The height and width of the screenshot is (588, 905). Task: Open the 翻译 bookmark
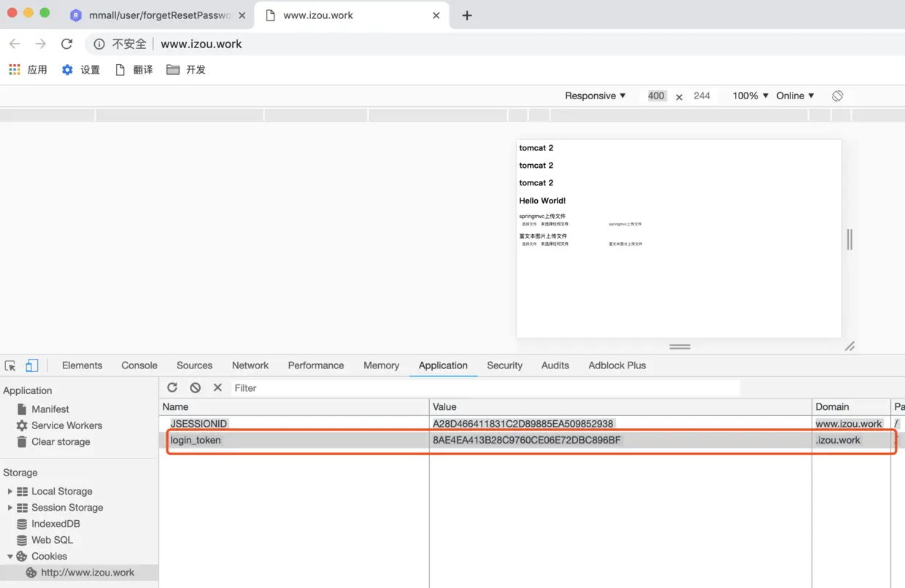(134, 69)
